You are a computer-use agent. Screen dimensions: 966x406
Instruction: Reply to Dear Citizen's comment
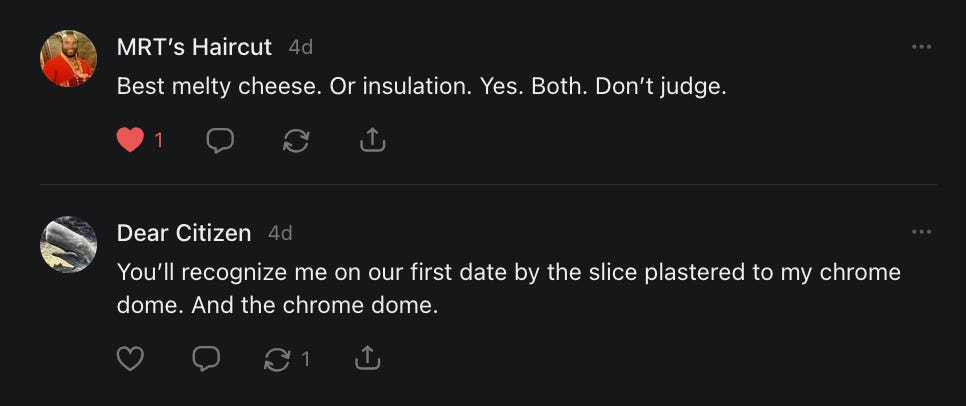click(x=206, y=357)
